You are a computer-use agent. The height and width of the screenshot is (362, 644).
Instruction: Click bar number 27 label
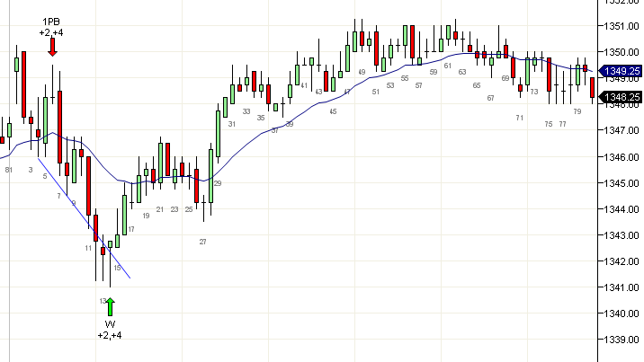(x=203, y=242)
